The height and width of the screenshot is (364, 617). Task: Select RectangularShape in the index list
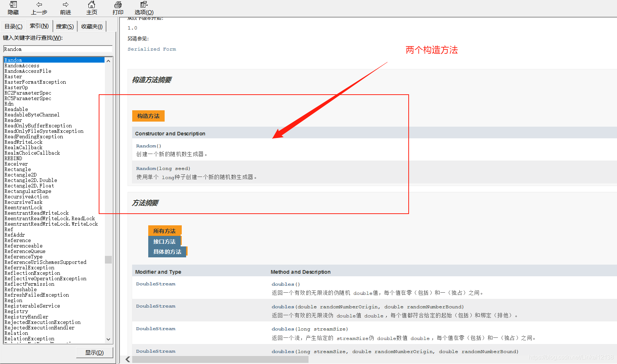[28, 191]
